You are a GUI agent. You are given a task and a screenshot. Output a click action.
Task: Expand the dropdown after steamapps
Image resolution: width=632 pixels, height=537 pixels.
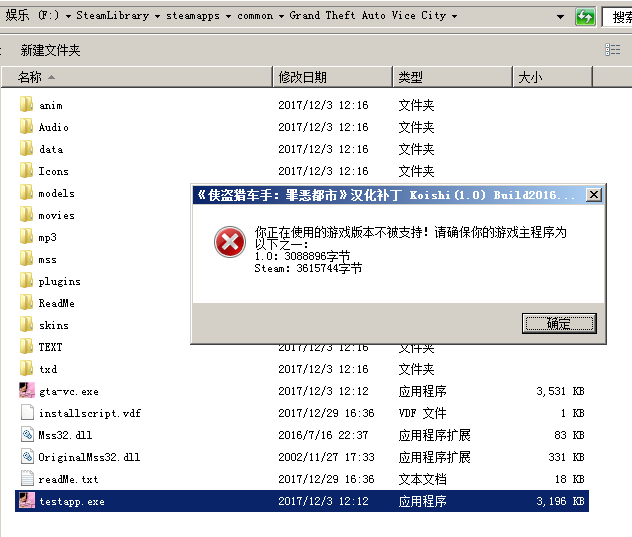(228, 16)
